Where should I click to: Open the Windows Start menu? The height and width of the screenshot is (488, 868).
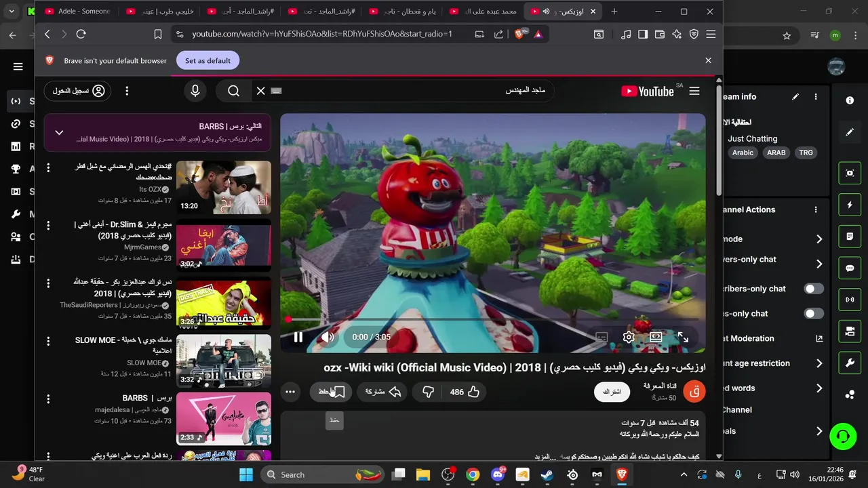click(x=245, y=474)
